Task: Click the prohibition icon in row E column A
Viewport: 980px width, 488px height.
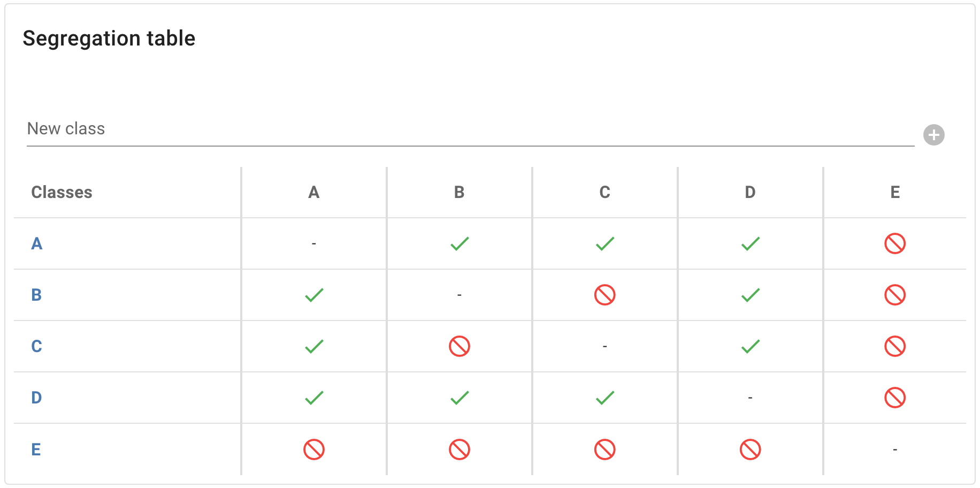Action: tap(313, 449)
